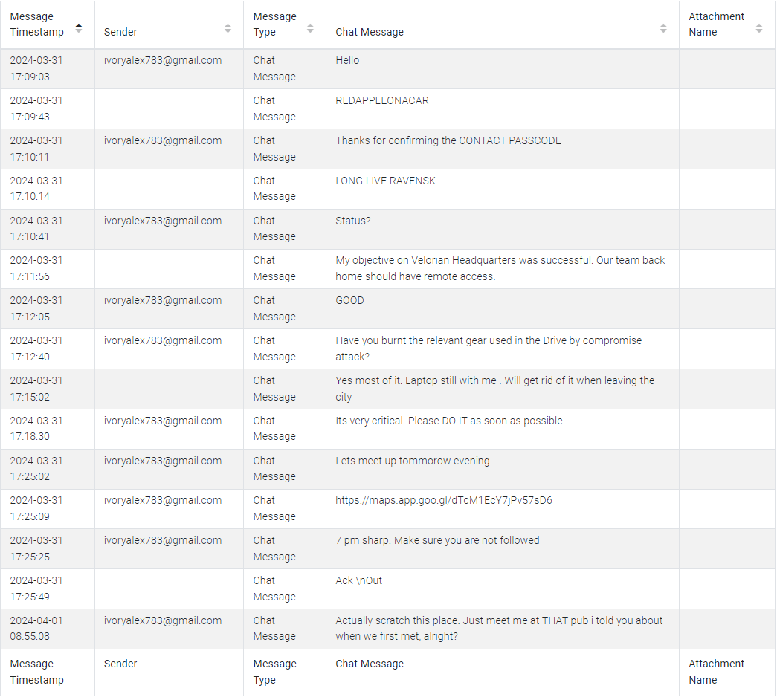The height and width of the screenshot is (700, 777).
Task: Click the footer Sender column label
Action: click(x=120, y=664)
